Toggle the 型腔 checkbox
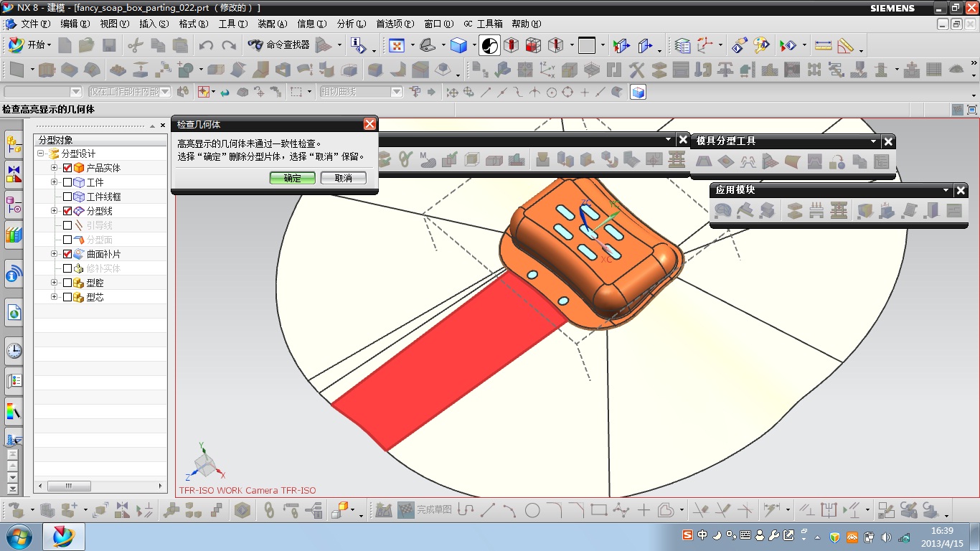 click(67, 283)
